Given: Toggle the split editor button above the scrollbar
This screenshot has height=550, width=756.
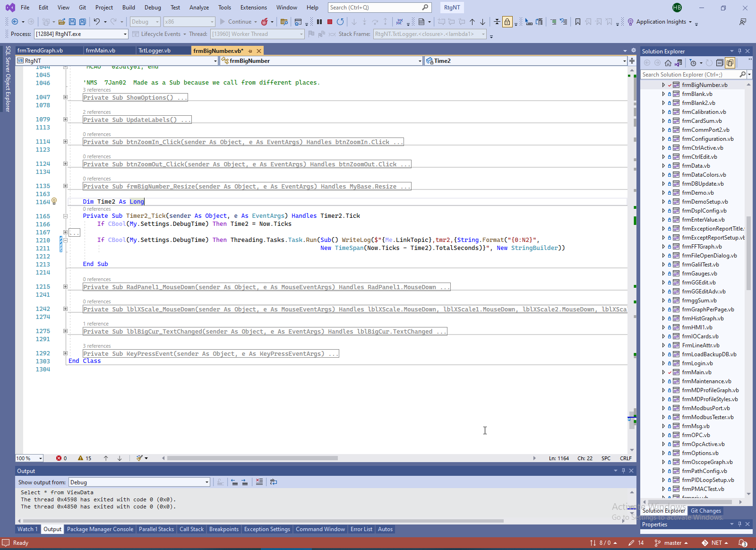Looking at the screenshot, I should [x=632, y=60].
